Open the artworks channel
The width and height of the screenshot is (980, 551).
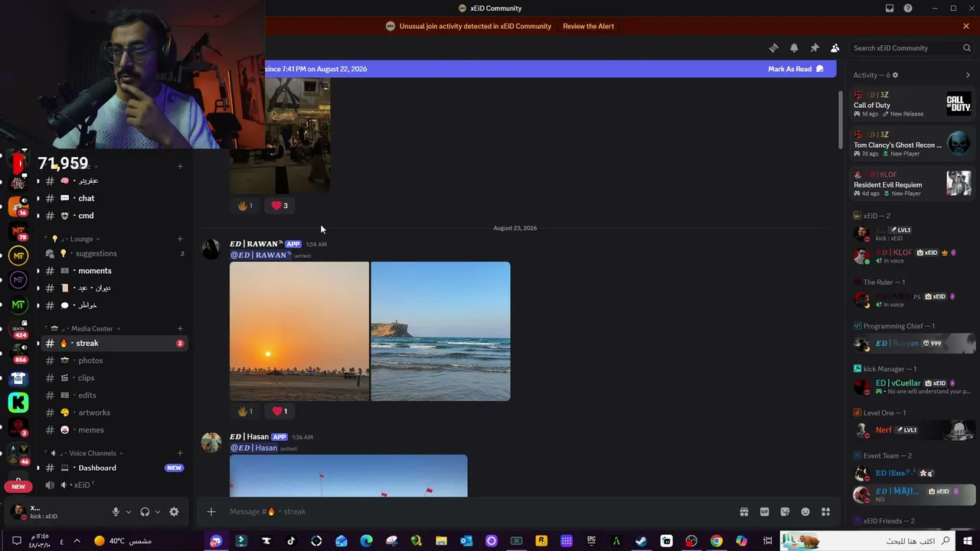114,412
